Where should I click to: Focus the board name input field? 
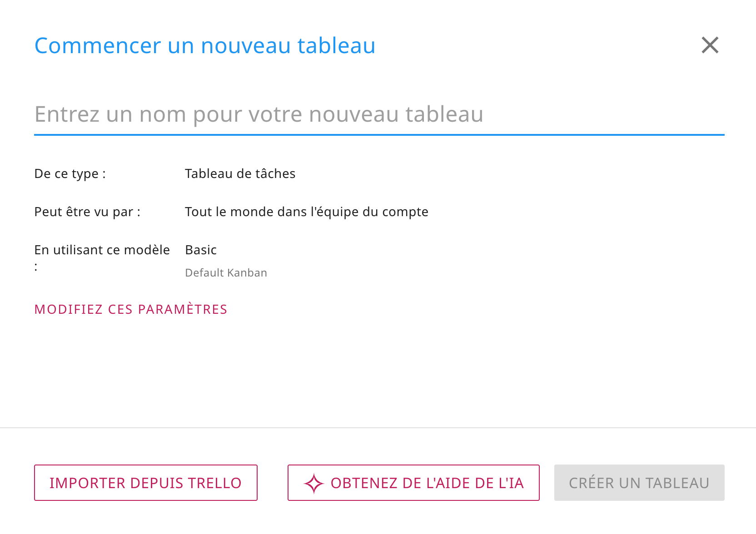click(x=379, y=114)
